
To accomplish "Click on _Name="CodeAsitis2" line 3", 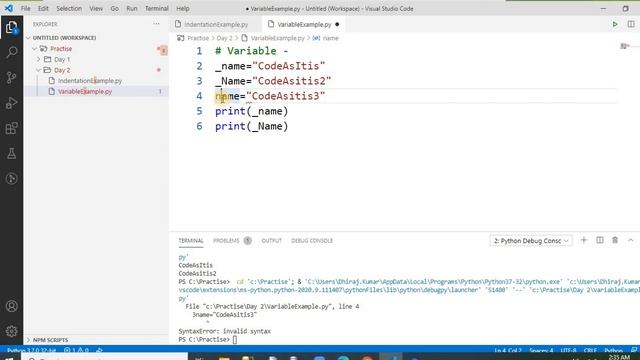I will pos(273,81).
